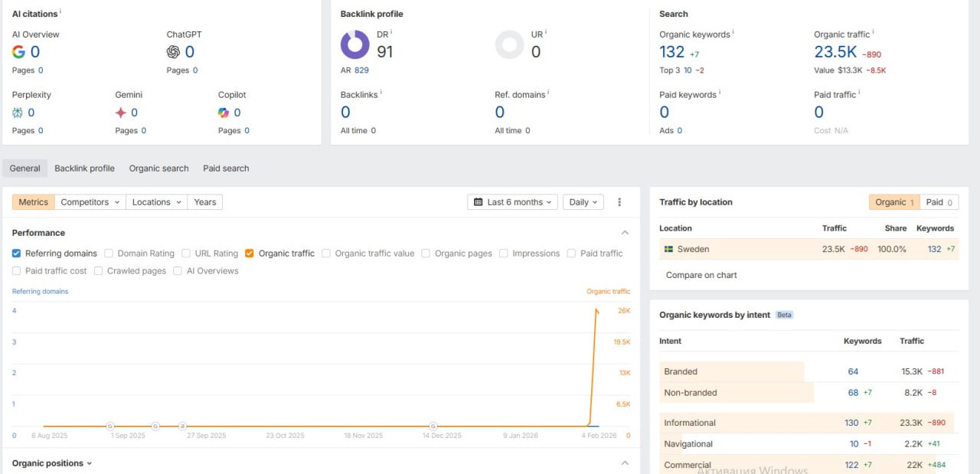Uncheck the Referring domains checkbox

click(x=17, y=253)
